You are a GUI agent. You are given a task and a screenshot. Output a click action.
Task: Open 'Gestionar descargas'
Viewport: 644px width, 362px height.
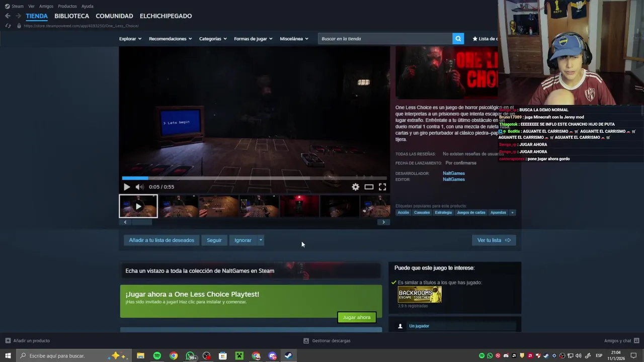(x=327, y=341)
